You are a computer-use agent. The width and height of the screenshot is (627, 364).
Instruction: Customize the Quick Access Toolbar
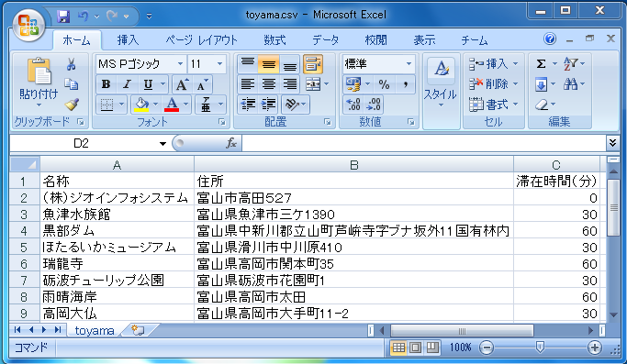149,17
